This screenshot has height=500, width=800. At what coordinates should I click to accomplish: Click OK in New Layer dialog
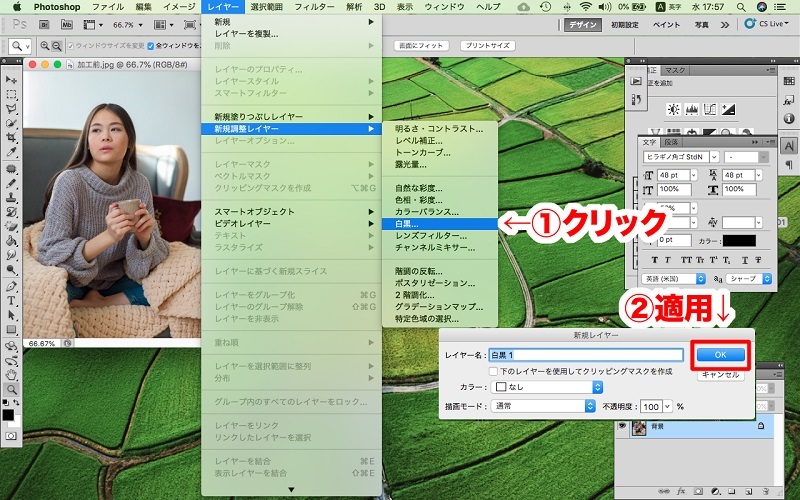(720, 355)
